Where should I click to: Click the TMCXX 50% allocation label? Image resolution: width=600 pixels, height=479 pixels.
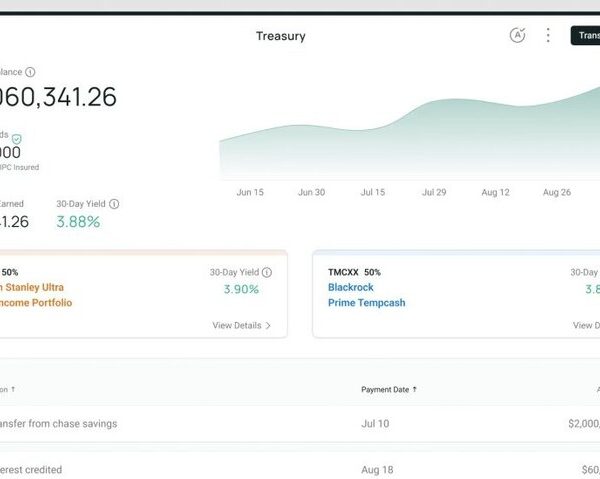coord(354,272)
